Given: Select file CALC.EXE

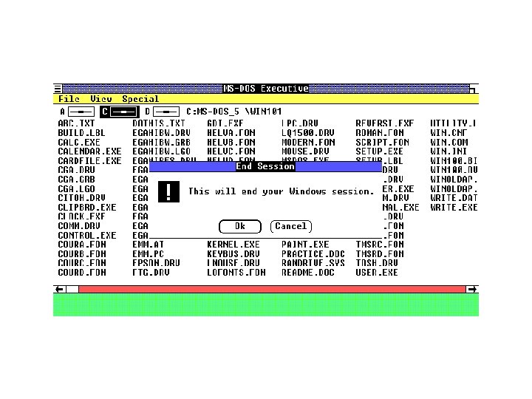Looking at the screenshot, I should [x=79, y=142].
